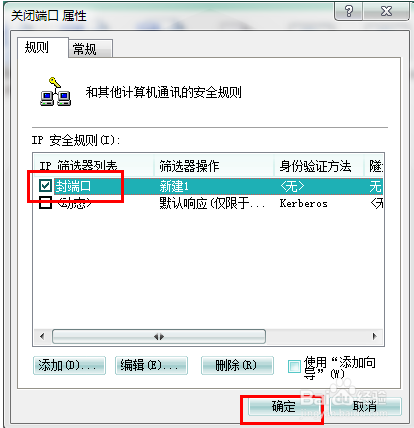414x428 pixels.
Task: Click the 编辑(E)... button
Action: pyautogui.click(x=151, y=366)
